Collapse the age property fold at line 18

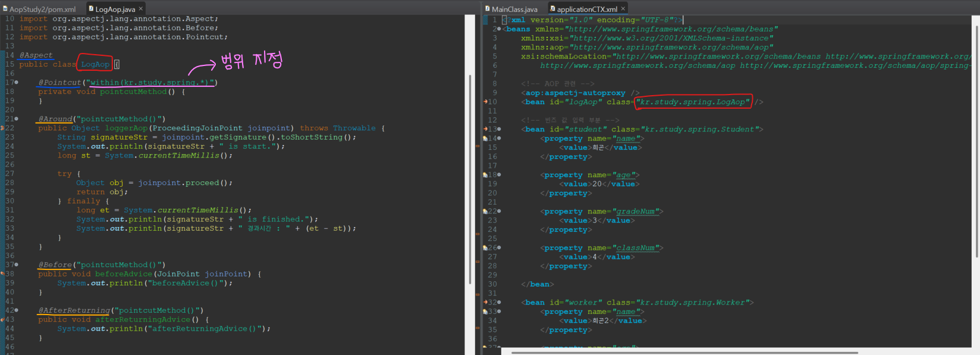[500, 175]
